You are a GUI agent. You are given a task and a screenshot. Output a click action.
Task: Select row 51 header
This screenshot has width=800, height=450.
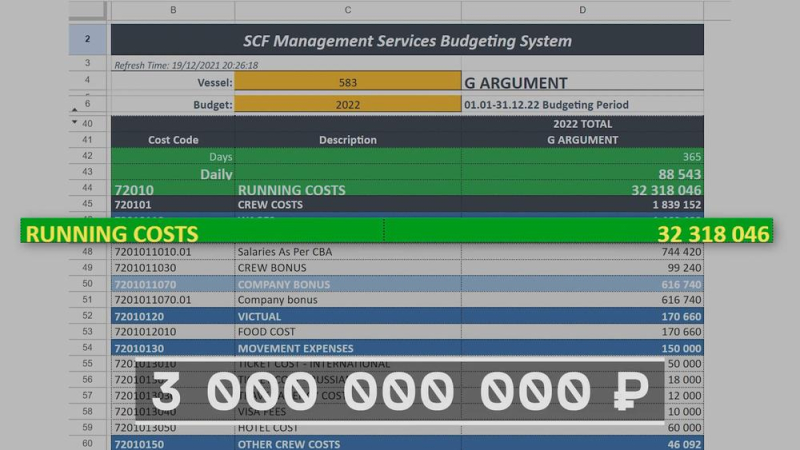click(88, 299)
